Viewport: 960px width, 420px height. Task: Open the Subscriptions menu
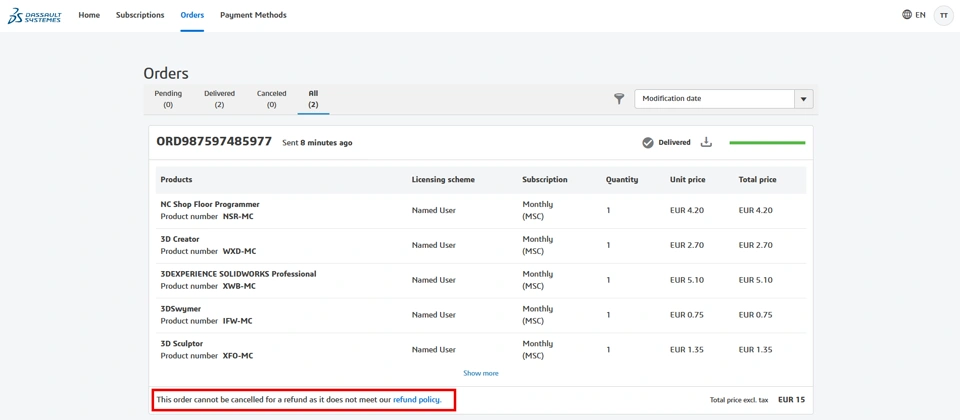click(x=140, y=15)
